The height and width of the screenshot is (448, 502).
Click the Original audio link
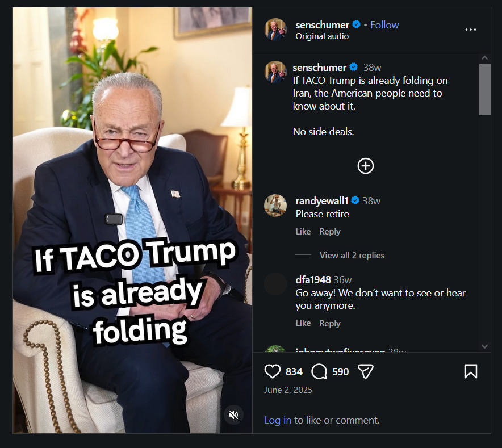(x=322, y=36)
